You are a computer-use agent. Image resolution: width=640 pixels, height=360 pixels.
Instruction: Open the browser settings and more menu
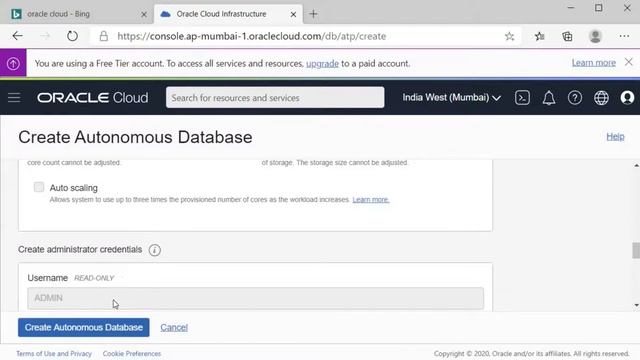(x=624, y=36)
